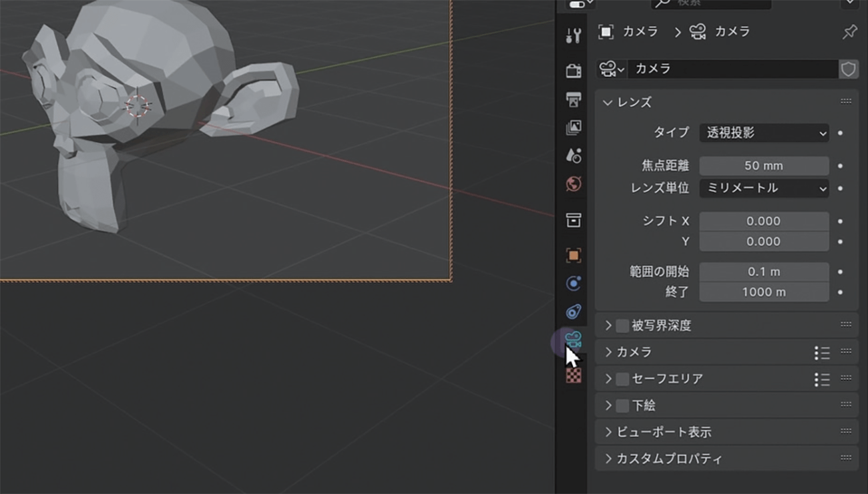
Task: Click the 被写界深度 panel drag grip
Action: (846, 325)
